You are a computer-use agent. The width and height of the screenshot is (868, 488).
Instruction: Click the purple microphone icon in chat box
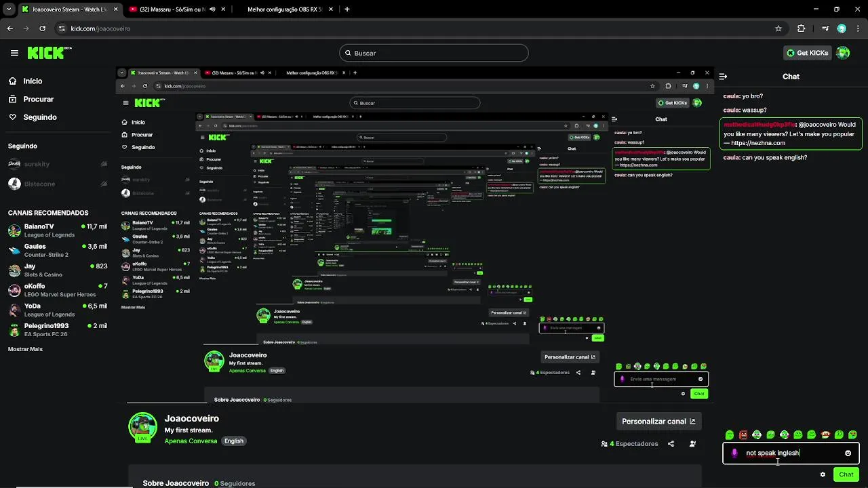click(x=734, y=453)
